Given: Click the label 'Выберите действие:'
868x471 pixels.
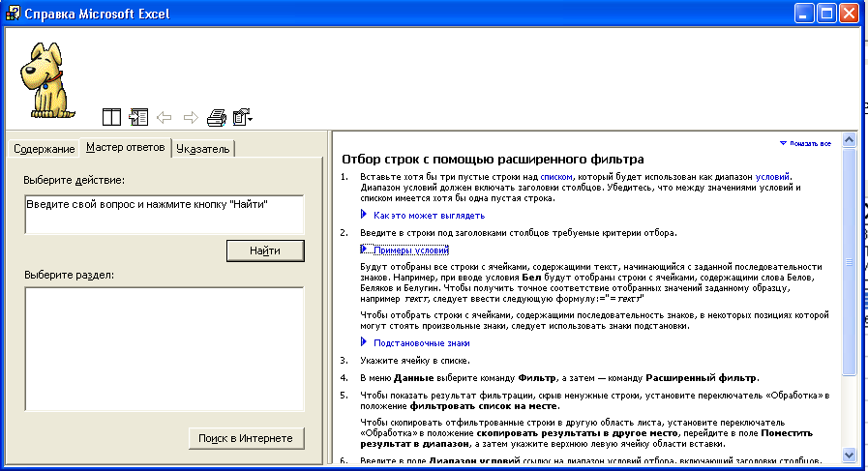Looking at the screenshot, I should click(x=75, y=181).
